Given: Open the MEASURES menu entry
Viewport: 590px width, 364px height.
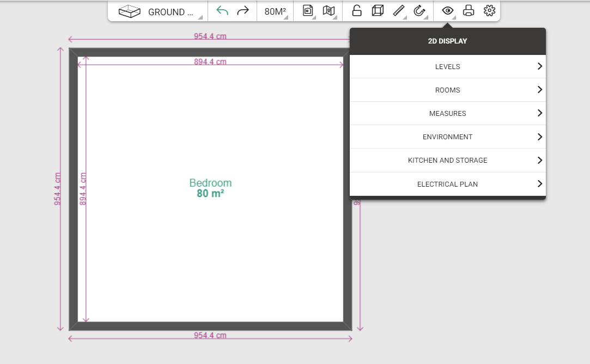Looking at the screenshot, I should (448, 114).
